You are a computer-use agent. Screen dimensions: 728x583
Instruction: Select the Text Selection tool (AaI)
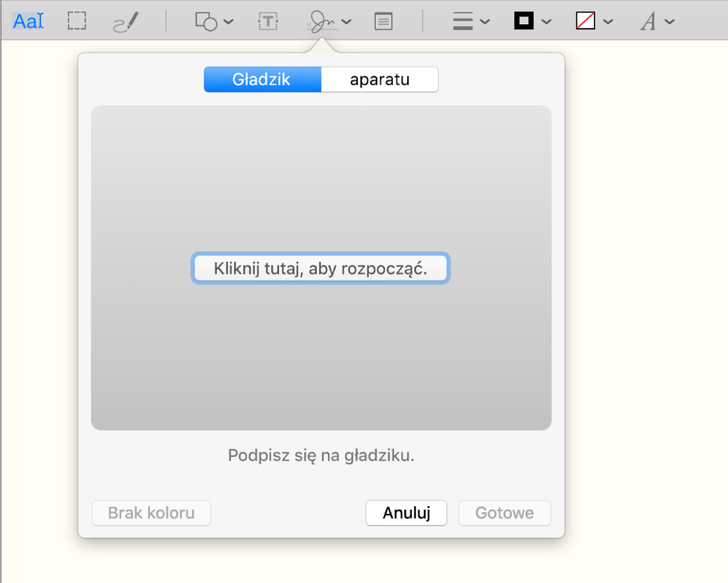point(28,21)
